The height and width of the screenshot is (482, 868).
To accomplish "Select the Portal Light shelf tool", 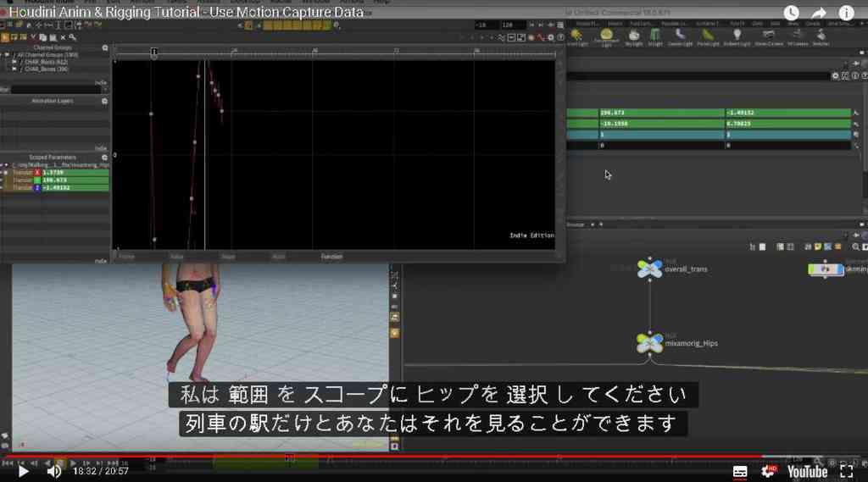I will click(x=708, y=37).
